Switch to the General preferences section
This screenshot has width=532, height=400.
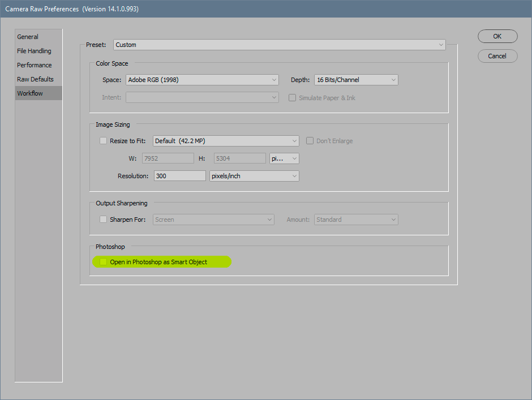pyautogui.click(x=27, y=36)
